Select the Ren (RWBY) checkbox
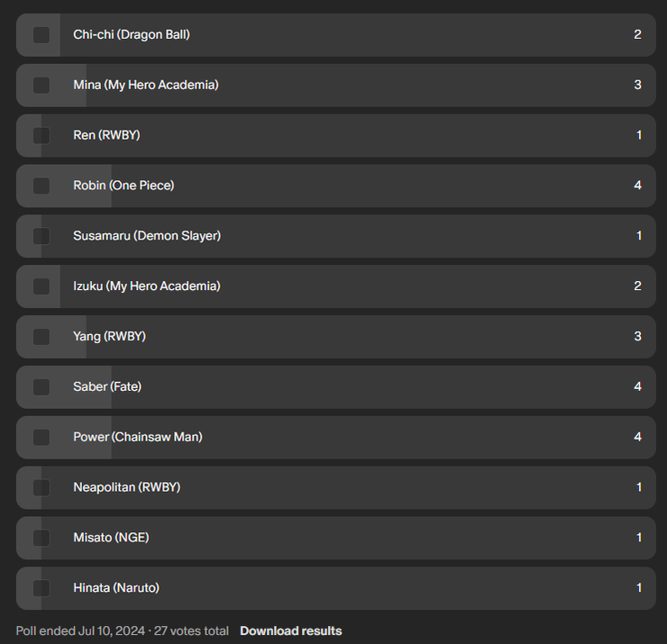Viewport: 667px width, 644px height. point(41,135)
